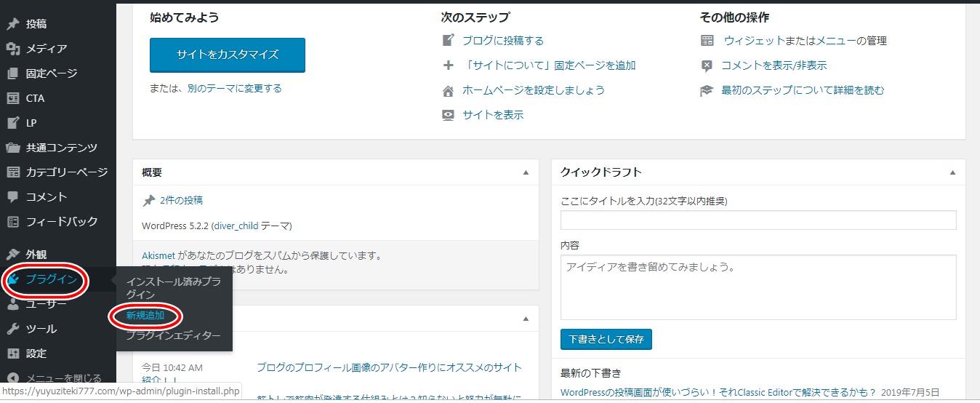Click the メディア media icon in sidebar
The image size is (980, 403).
pos(12,49)
